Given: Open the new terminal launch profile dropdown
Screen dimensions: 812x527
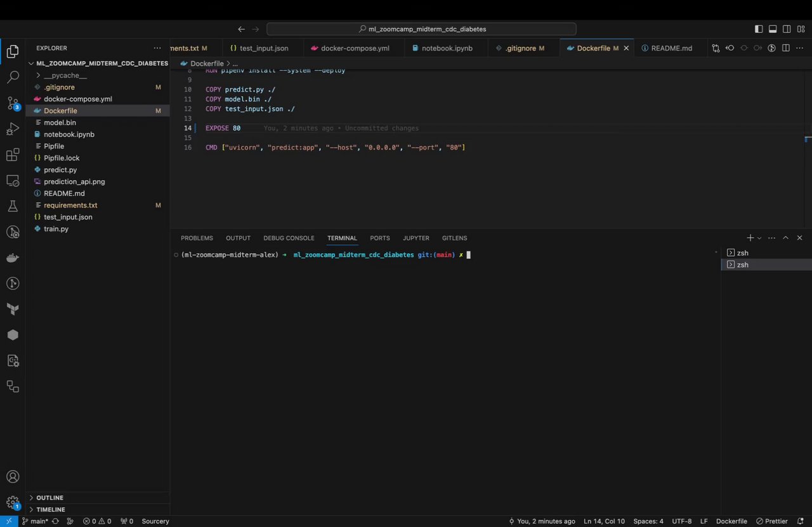Looking at the screenshot, I should [x=759, y=238].
